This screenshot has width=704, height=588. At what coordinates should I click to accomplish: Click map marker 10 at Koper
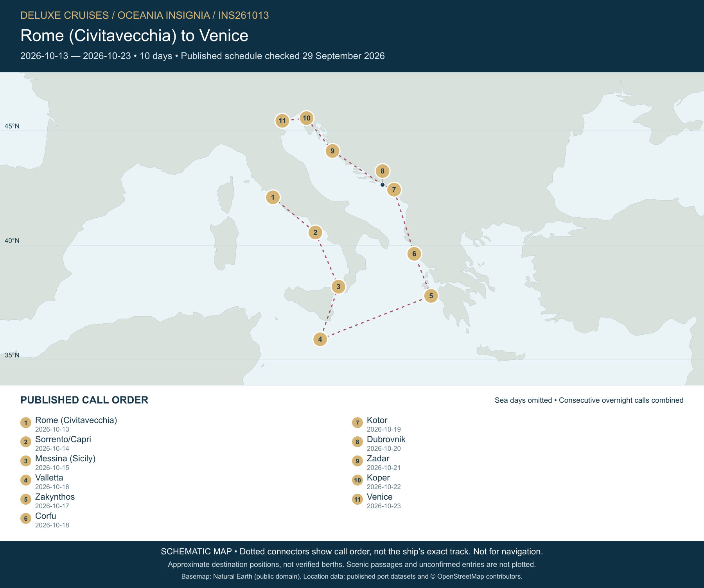pos(307,118)
